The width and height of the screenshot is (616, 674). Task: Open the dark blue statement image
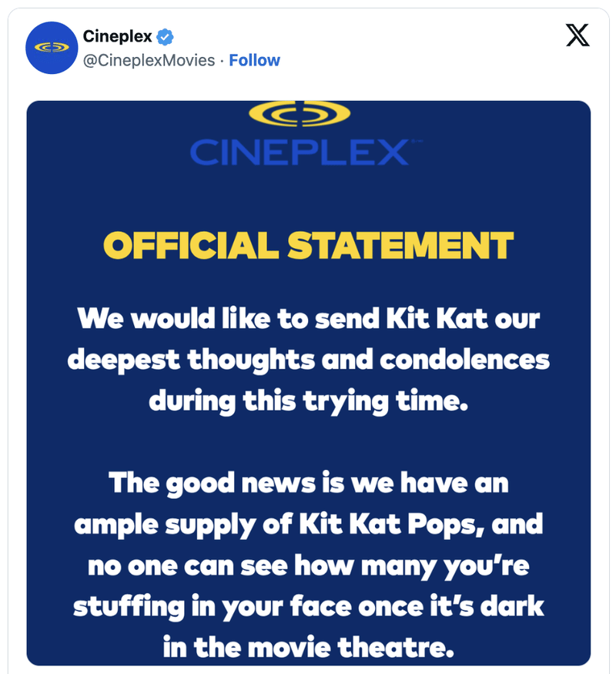[x=308, y=431]
